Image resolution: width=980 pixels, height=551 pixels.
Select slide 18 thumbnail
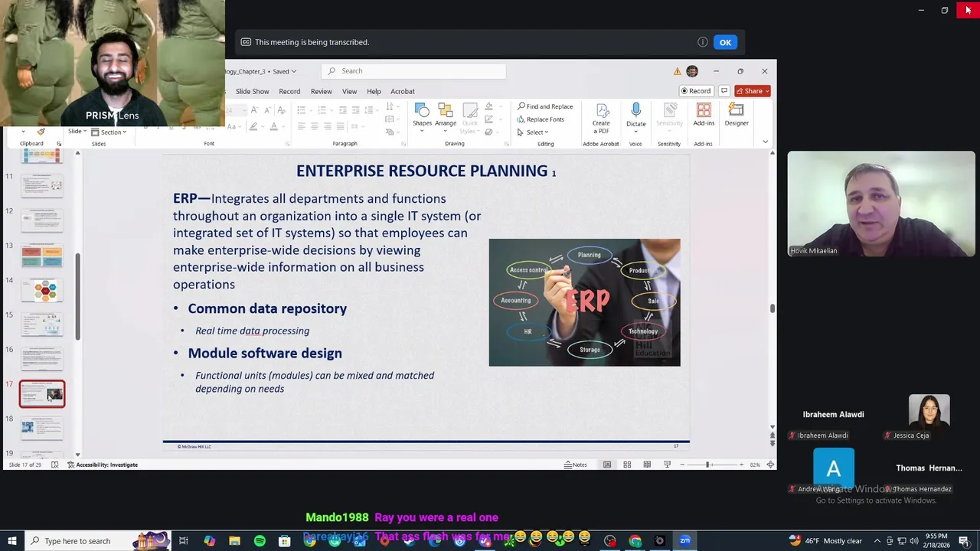click(x=42, y=429)
